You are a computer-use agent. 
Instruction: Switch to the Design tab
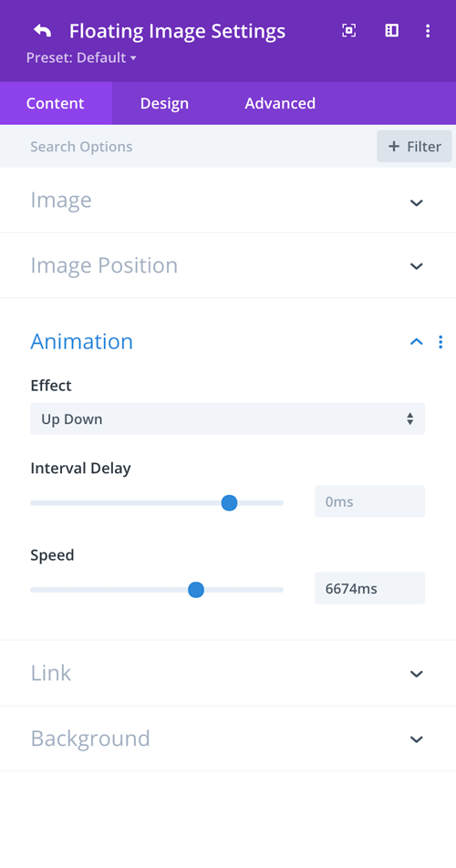coord(164,104)
